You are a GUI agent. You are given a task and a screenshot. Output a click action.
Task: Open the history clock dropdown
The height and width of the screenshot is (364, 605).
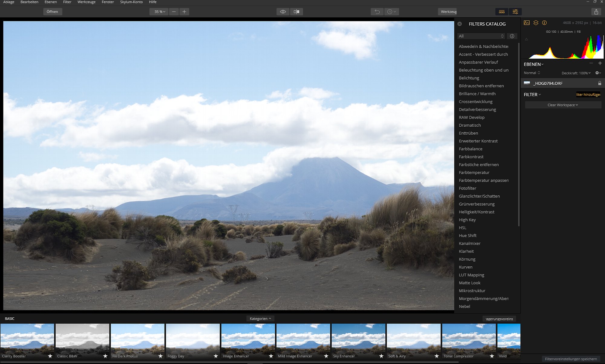pos(392,12)
